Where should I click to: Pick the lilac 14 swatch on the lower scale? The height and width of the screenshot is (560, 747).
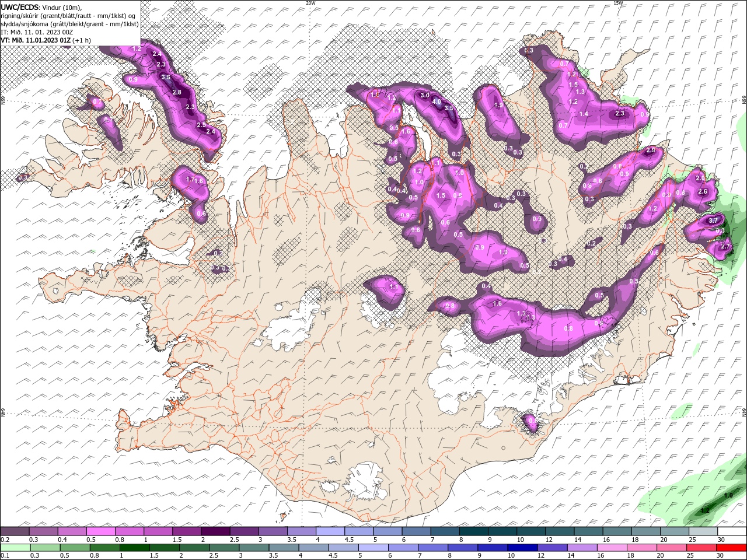coord(582,548)
